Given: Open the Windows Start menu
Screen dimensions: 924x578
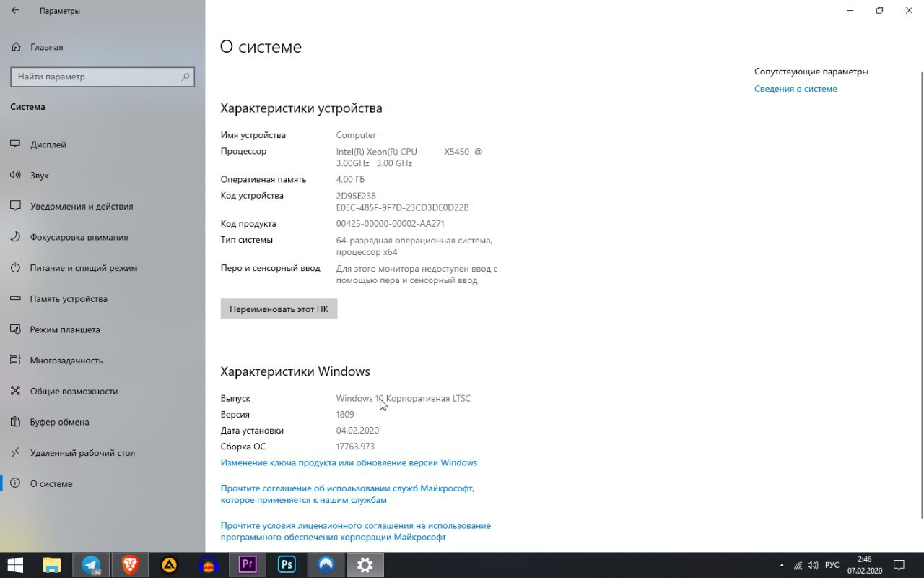Looking at the screenshot, I should pyautogui.click(x=15, y=565).
